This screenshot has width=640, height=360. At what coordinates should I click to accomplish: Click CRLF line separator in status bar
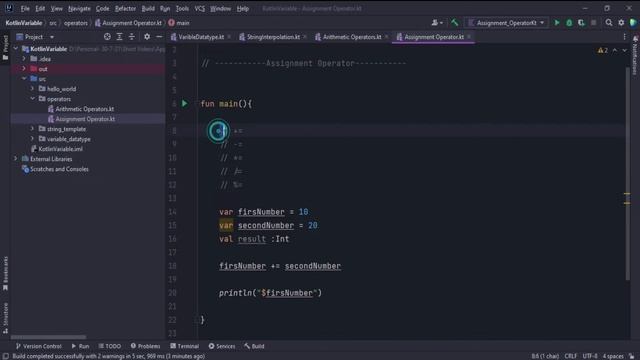[x=571, y=356]
